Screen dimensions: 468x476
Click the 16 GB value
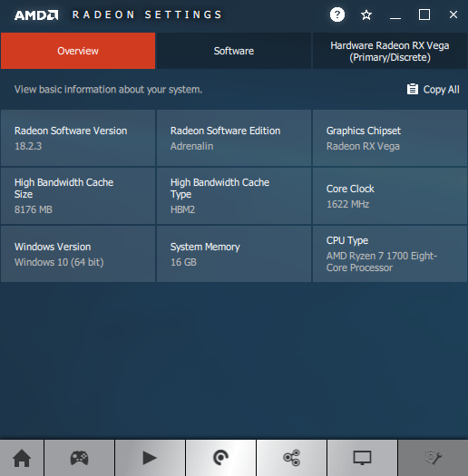(x=183, y=262)
